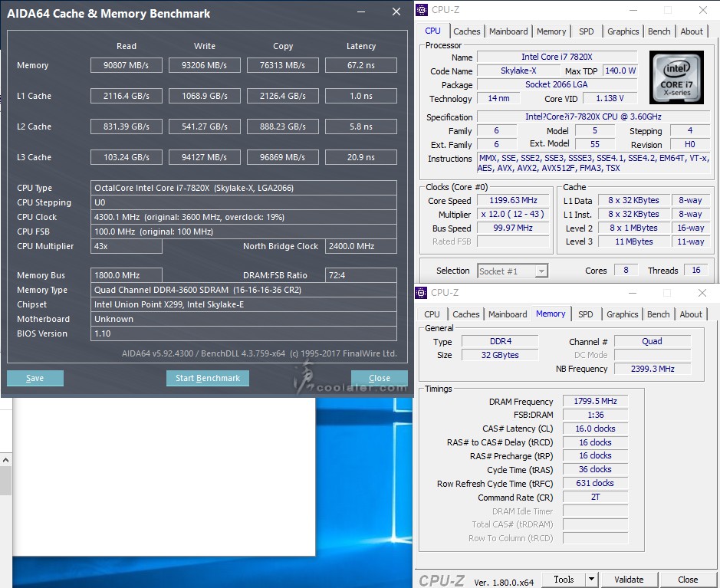Switch to Caches tab in top CPU-Z window

466,31
